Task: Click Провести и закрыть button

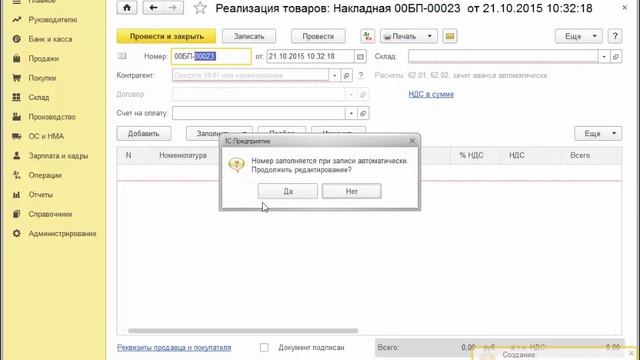Action: (166, 36)
